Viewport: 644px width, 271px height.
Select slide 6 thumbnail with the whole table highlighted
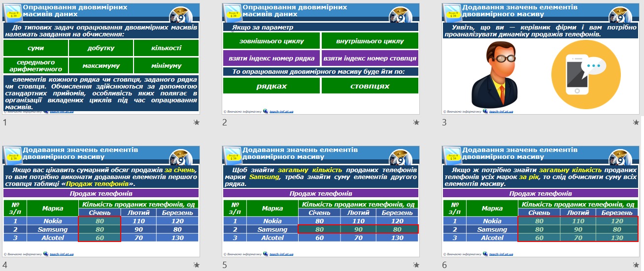(x=541, y=201)
